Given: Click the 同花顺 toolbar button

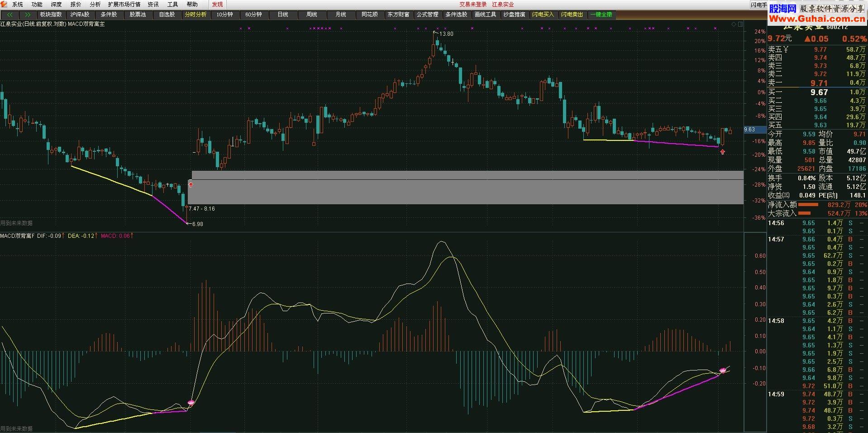Looking at the screenshot, I should coord(369,14).
